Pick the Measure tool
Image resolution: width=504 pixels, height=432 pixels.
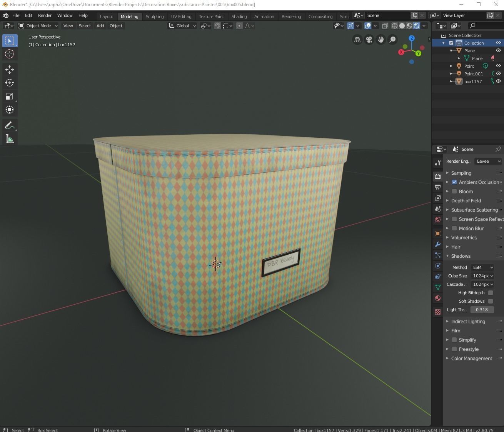(x=10, y=139)
